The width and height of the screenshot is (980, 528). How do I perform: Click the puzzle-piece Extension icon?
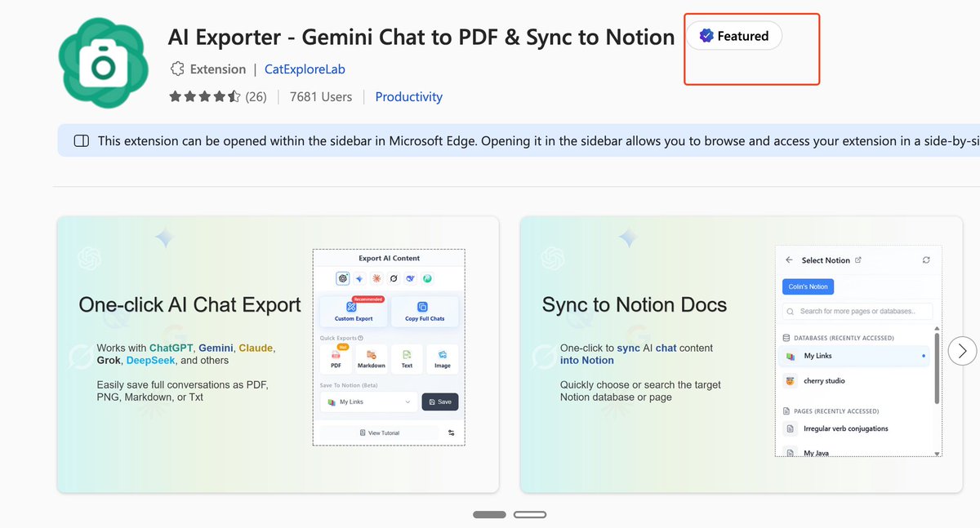coord(176,69)
